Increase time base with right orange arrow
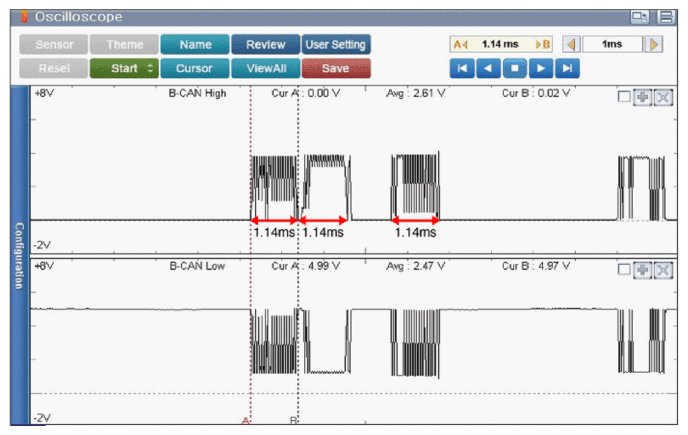The width and height of the screenshot is (688, 435). click(653, 45)
